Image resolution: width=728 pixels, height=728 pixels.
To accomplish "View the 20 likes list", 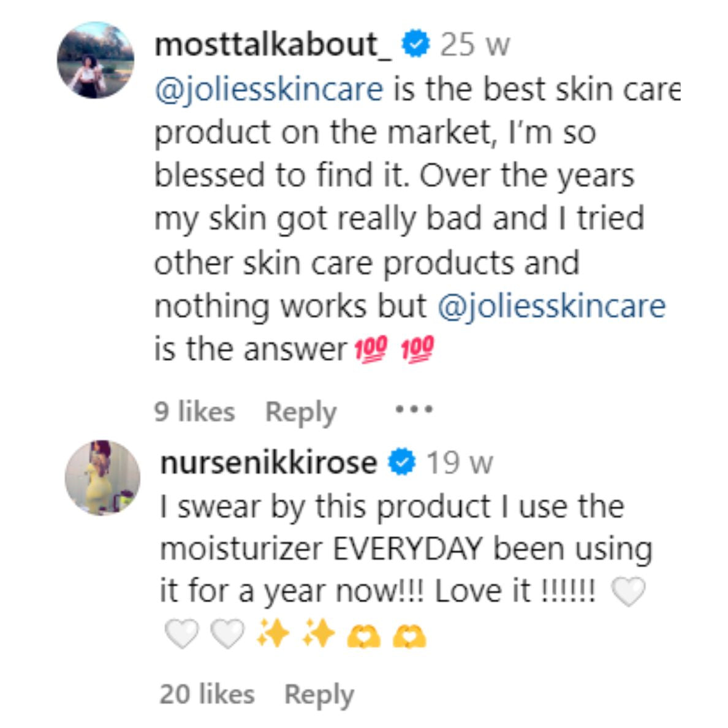I will 207,694.
